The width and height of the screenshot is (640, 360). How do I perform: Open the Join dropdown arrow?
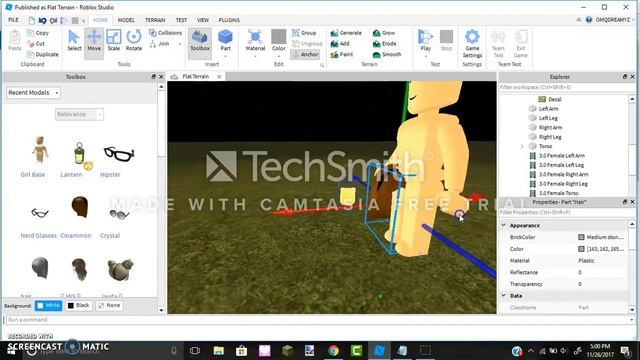coord(180,44)
